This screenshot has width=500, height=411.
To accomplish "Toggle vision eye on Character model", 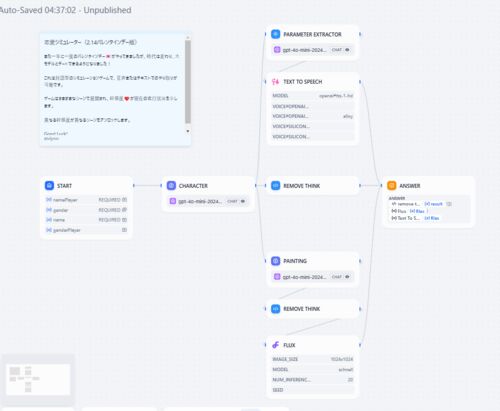I will (243, 201).
